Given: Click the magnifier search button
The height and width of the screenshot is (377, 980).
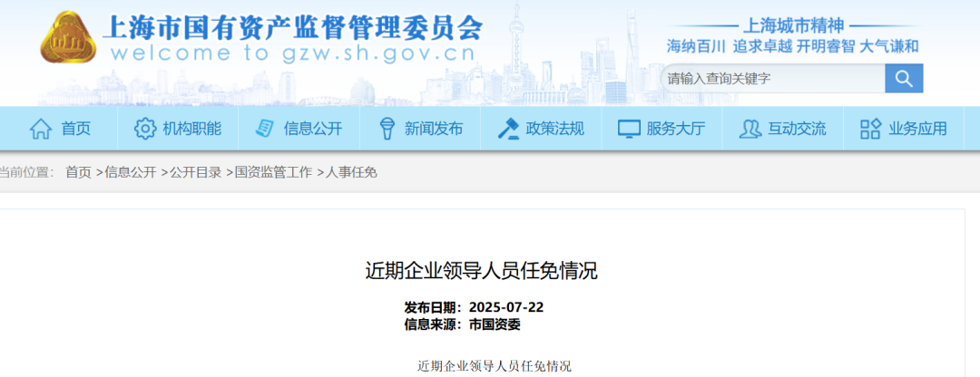Looking at the screenshot, I should [x=904, y=78].
